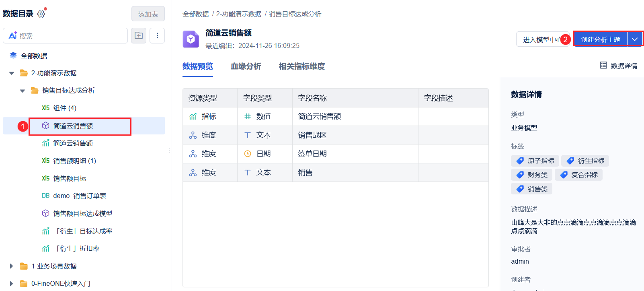Open 全部数据 in the breadcrumb
Image resolution: width=644 pixels, height=291 pixels.
click(x=195, y=14)
